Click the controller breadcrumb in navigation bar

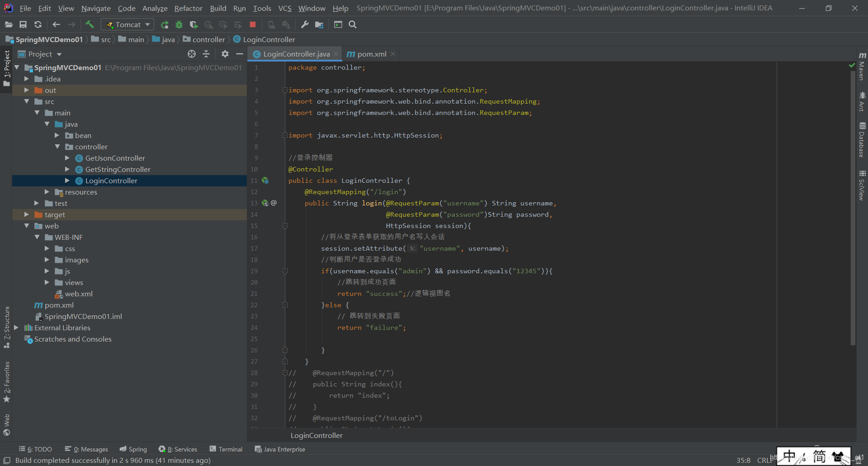click(204, 39)
